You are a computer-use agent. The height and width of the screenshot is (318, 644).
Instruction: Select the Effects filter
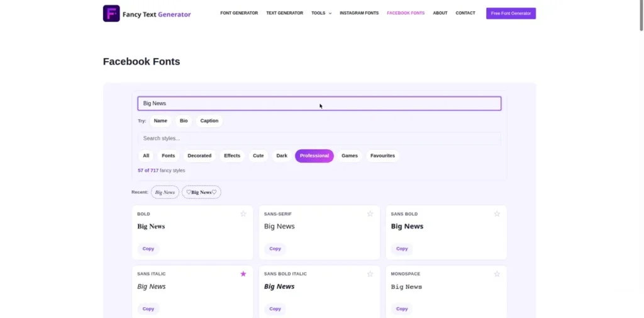[x=232, y=156]
